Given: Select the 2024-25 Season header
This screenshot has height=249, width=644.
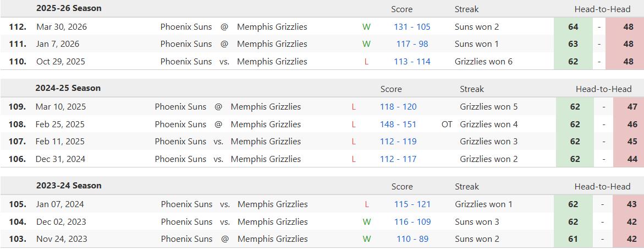Looking at the screenshot, I should 68,88.
